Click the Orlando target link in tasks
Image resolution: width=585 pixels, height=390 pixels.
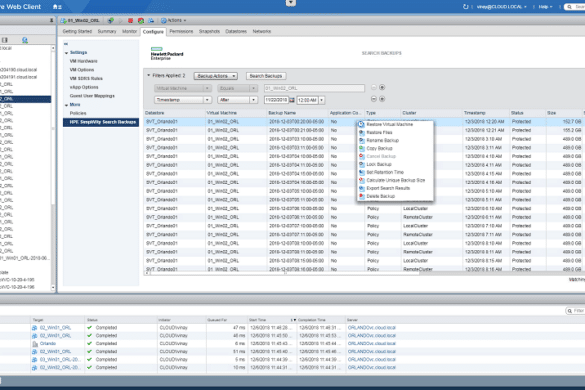pos(48,344)
